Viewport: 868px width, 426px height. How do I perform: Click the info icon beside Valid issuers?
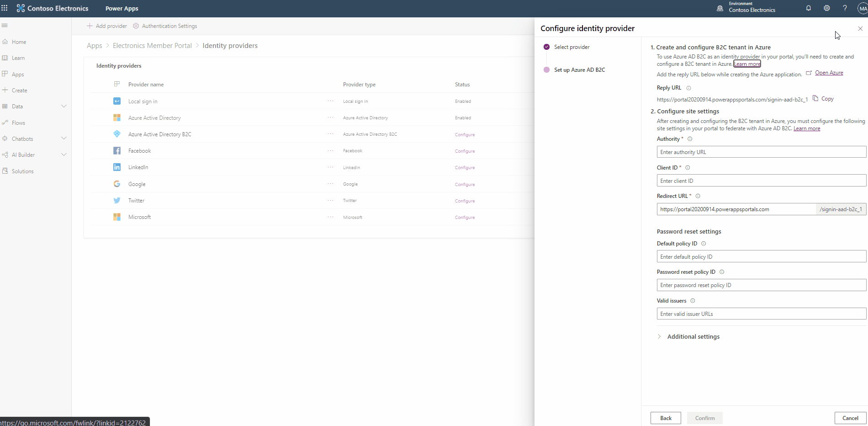click(x=693, y=301)
